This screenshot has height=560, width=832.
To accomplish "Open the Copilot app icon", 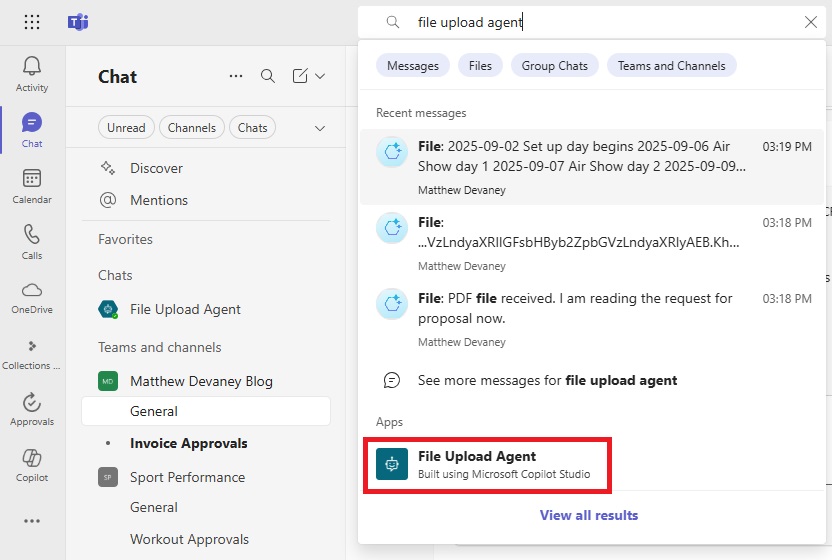I will point(32,458).
